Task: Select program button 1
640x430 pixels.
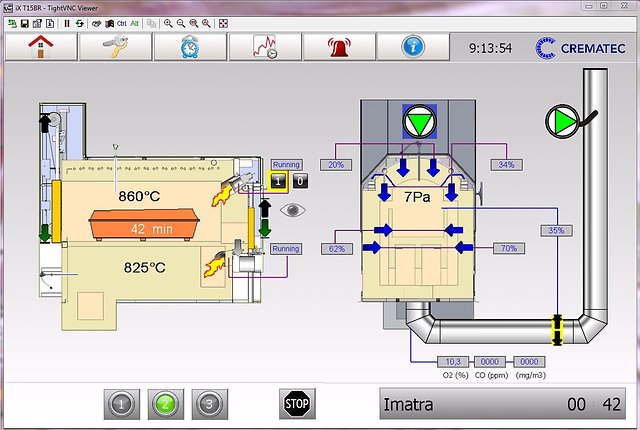Action: pyautogui.click(x=121, y=404)
